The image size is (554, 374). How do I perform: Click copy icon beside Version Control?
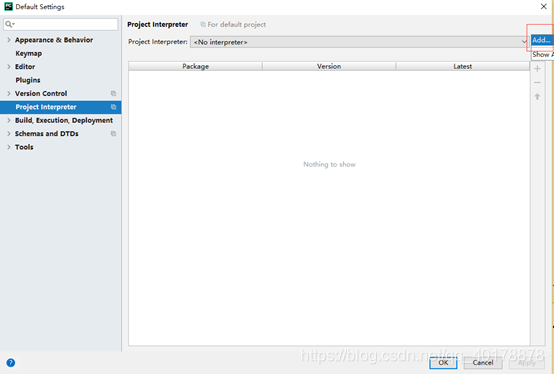coord(113,94)
